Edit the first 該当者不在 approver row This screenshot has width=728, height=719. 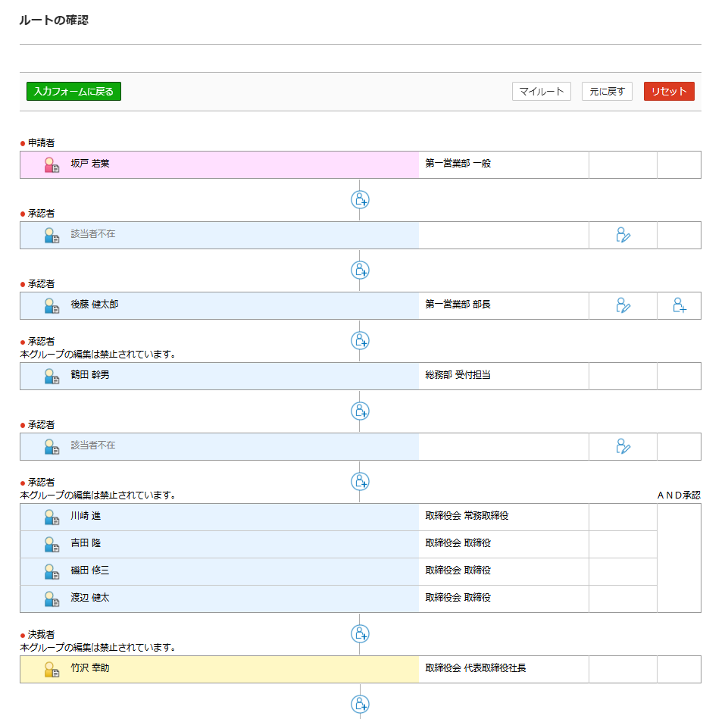[x=623, y=235]
